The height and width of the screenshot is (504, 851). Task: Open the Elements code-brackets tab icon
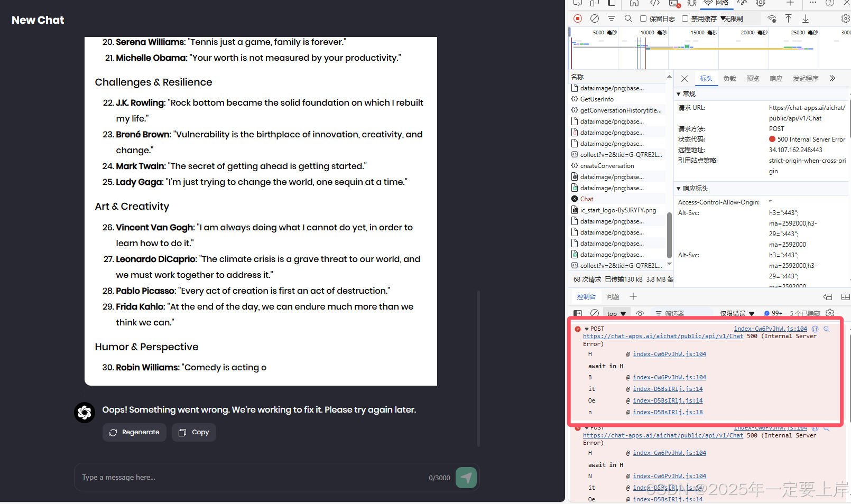click(x=655, y=3)
